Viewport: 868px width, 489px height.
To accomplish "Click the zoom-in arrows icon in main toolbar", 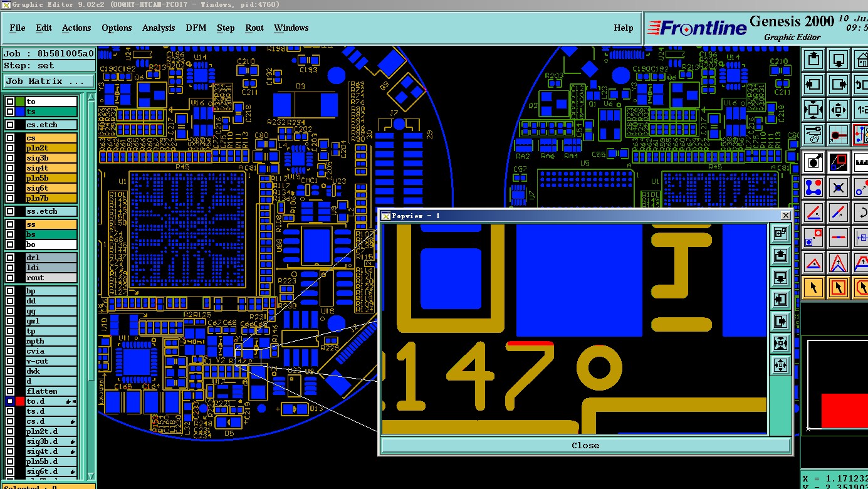I will [x=813, y=109].
